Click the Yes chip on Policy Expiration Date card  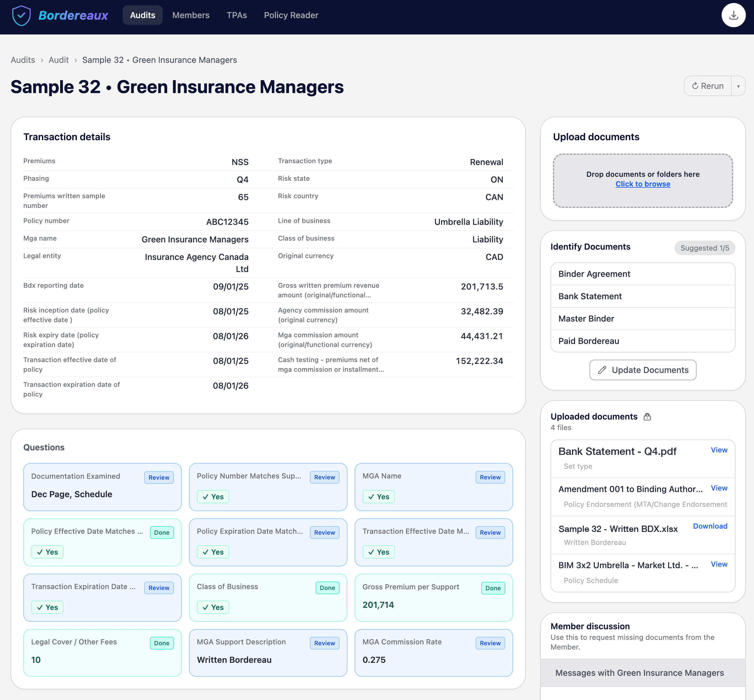point(213,552)
